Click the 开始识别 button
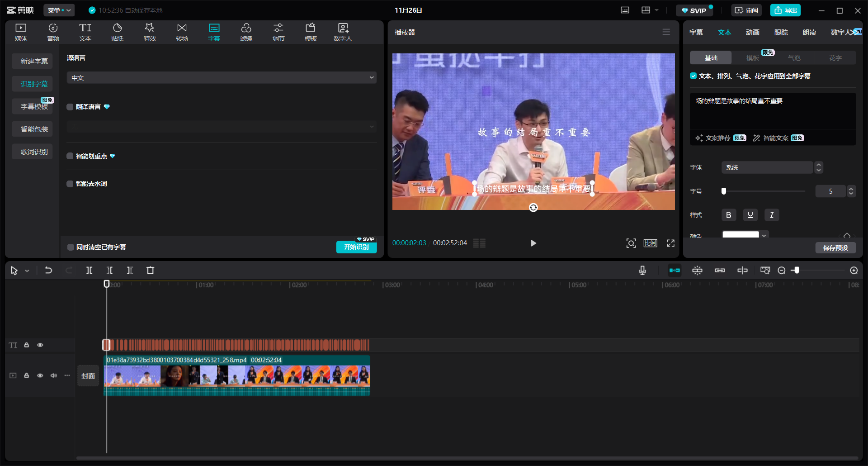The image size is (868, 466). [357, 247]
